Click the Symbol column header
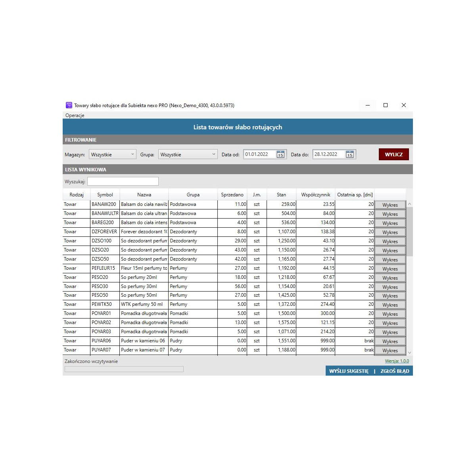This screenshot has width=476, height=476. click(x=105, y=195)
